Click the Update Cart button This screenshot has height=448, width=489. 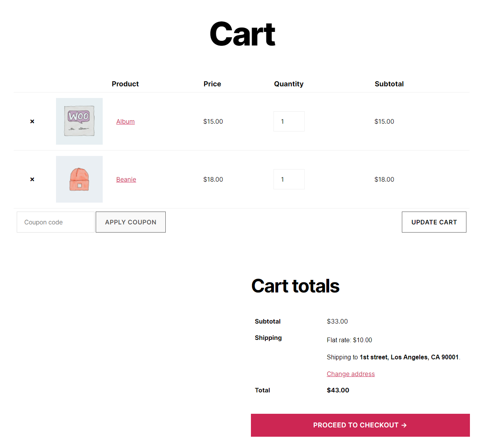tap(434, 222)
